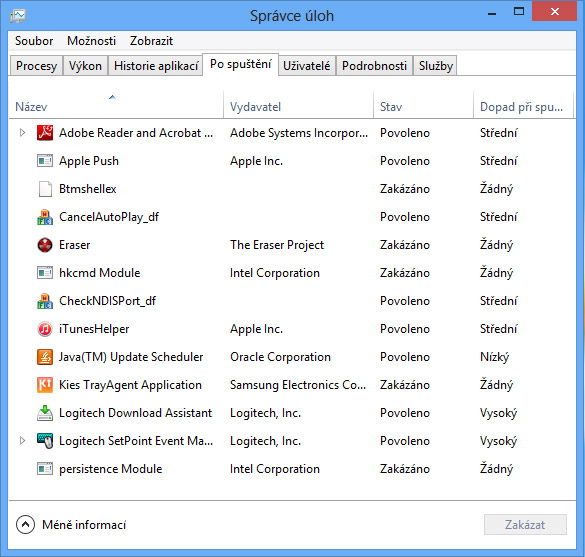Click the Kies TrayAgent orange icon
This screenshot has height=557, width=585.
click(45, 385)
